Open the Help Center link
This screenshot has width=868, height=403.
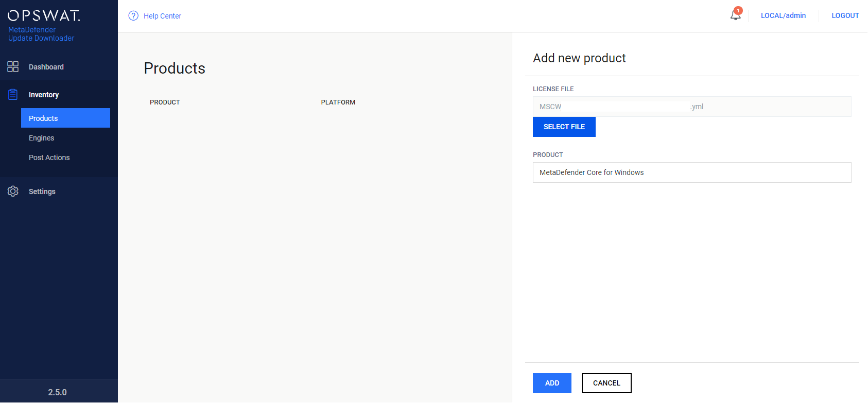click(x=162, y=16)
